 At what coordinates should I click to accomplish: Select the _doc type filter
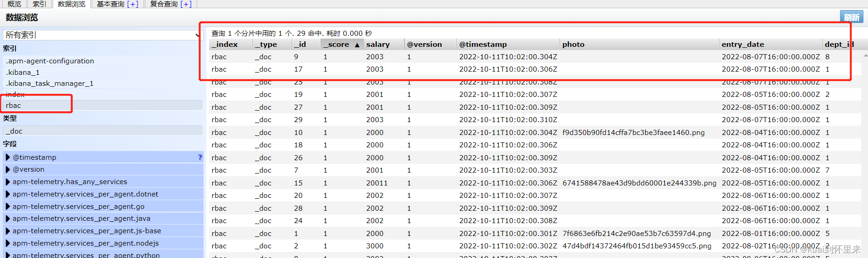pos(103,131)
